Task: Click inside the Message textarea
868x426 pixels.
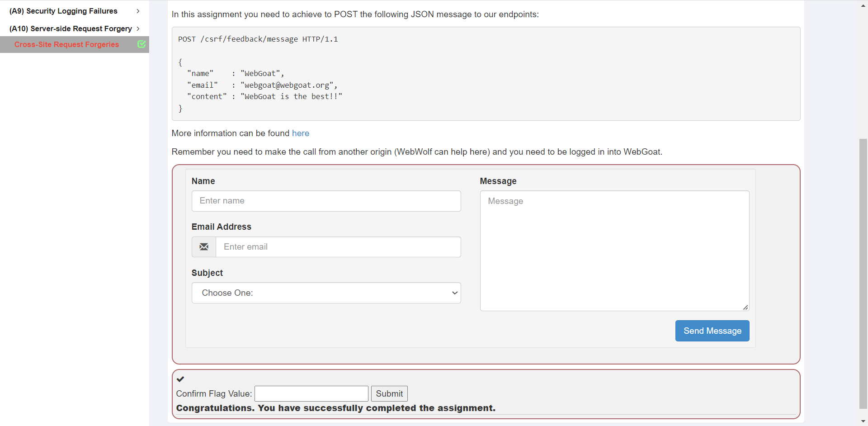Action: click(614, 251)
